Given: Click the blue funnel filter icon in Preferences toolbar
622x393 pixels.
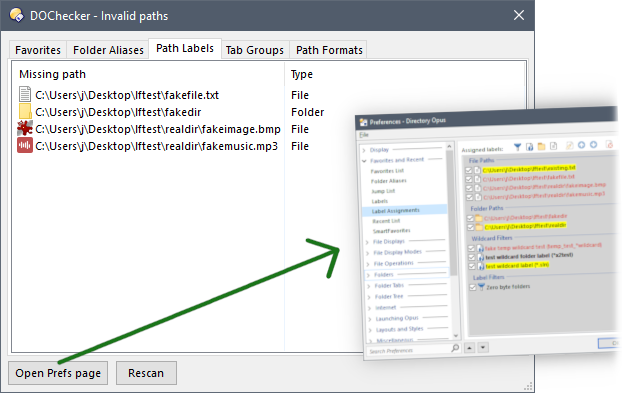Looking at the screenshot, I should [x=517, y=148].
